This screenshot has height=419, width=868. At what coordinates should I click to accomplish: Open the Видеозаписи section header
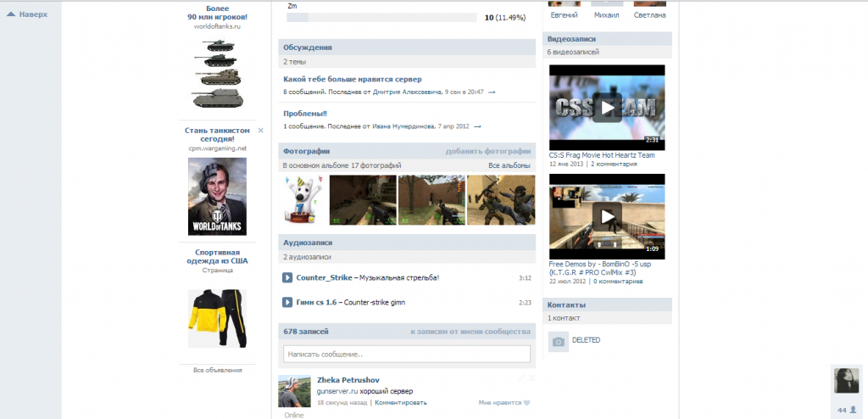point(572,39)
